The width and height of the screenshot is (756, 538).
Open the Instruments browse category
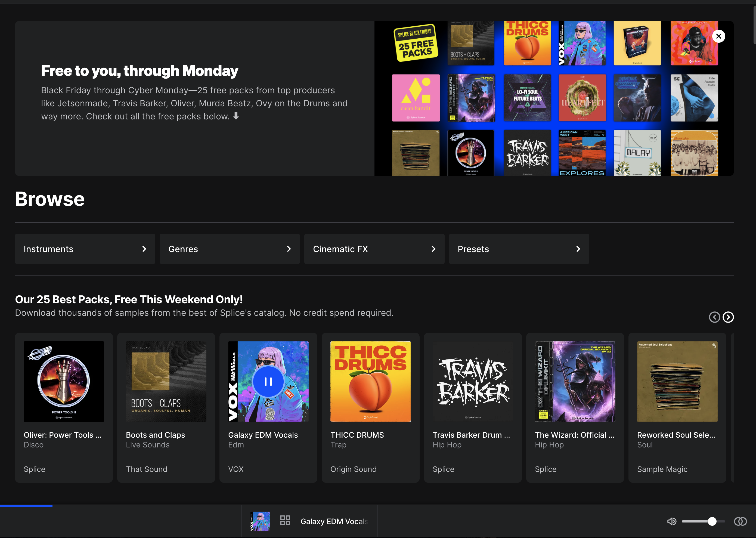[x=85, y=249]
